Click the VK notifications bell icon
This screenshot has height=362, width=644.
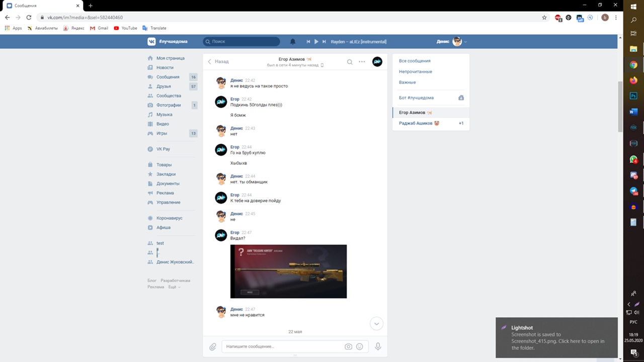pos(293,42)
